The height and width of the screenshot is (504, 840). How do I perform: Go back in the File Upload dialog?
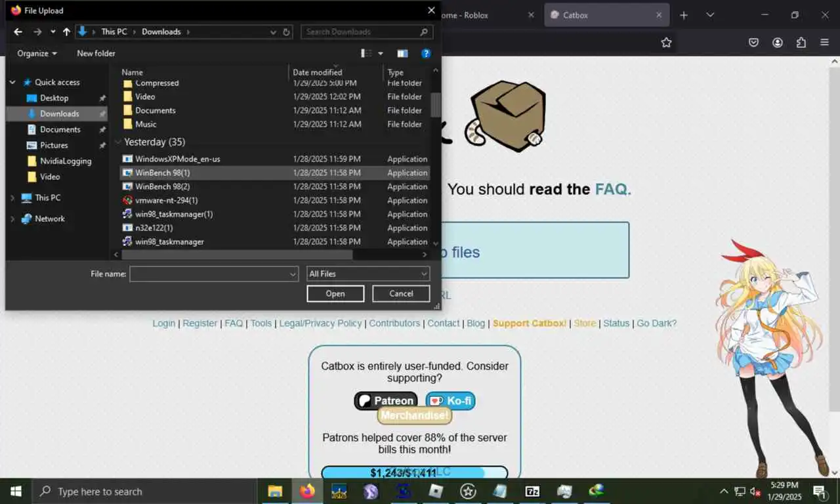pyautogui.click(x=18, y=31)
